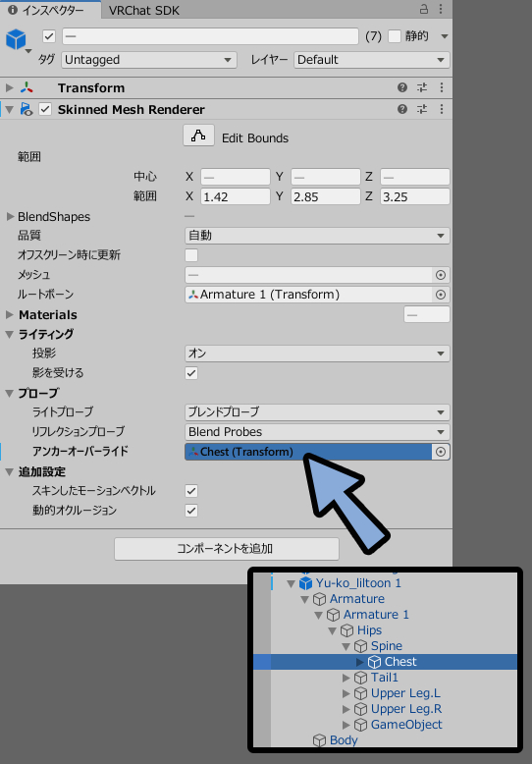Open object picker for the Mesh field
Screen dimensions: 532x764
[441, 275]
